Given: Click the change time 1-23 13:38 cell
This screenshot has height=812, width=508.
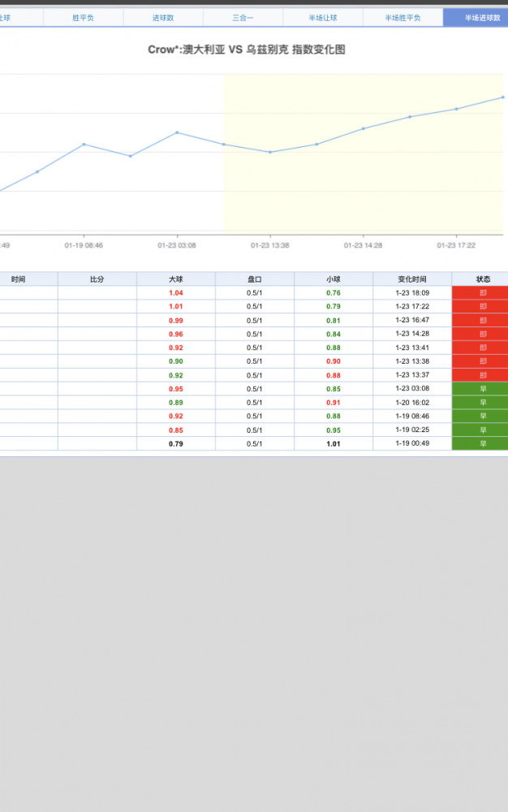Looking at the screenshot, I should (412, 361).
